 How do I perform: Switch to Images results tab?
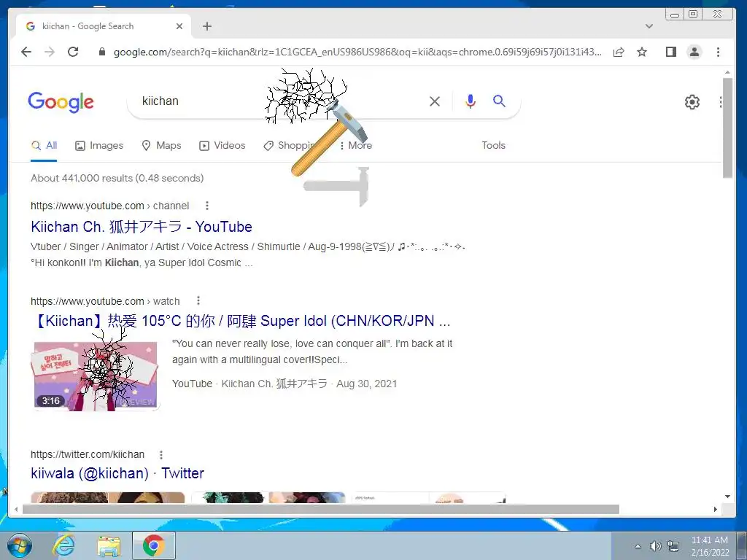click(x=99, y=146)
